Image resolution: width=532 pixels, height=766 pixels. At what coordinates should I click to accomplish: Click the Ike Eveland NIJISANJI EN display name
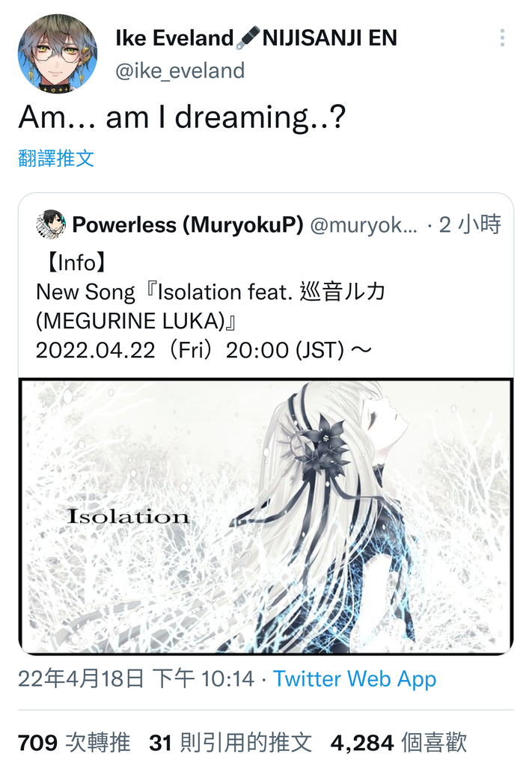257,38
